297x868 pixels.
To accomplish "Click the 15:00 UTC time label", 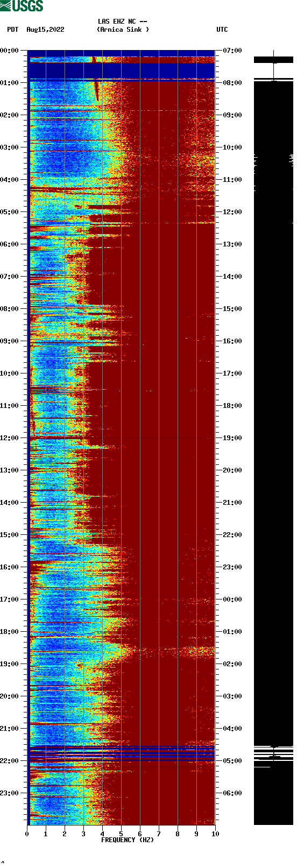I will 232,309.
